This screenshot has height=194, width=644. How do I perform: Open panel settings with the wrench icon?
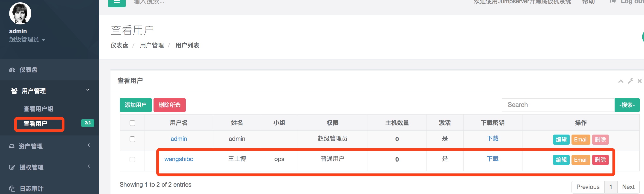pyautogui.click(x=630, y=81)
